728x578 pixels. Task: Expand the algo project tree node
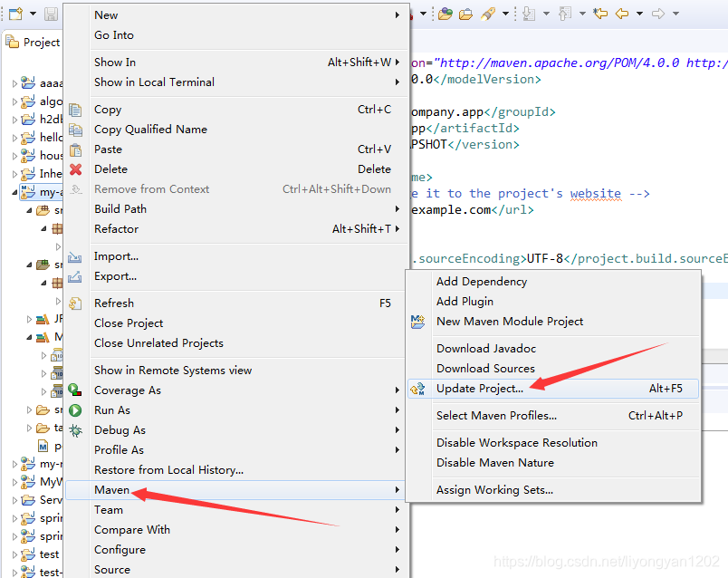pos(14,101)
